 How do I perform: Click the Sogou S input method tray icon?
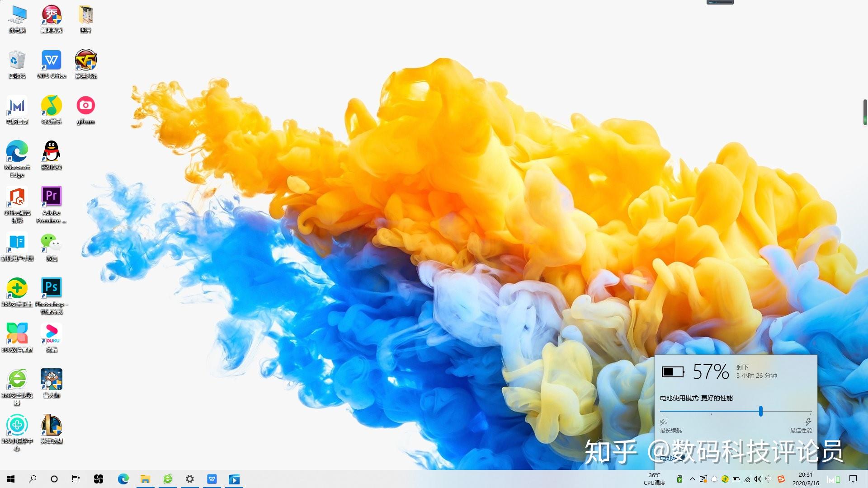pos(781,479)
